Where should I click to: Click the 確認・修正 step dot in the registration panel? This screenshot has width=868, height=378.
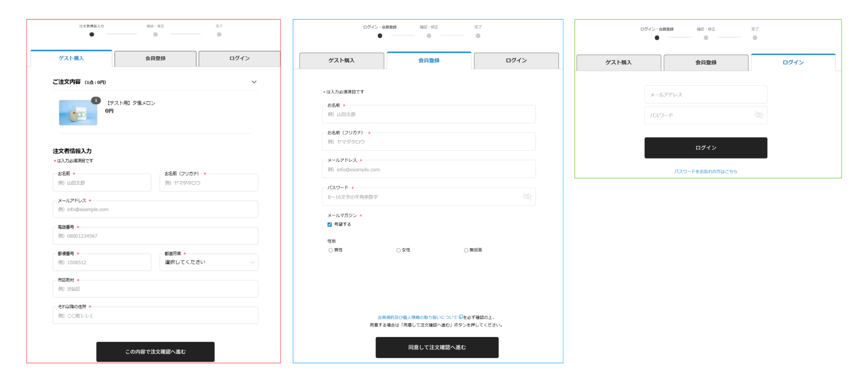429,36
